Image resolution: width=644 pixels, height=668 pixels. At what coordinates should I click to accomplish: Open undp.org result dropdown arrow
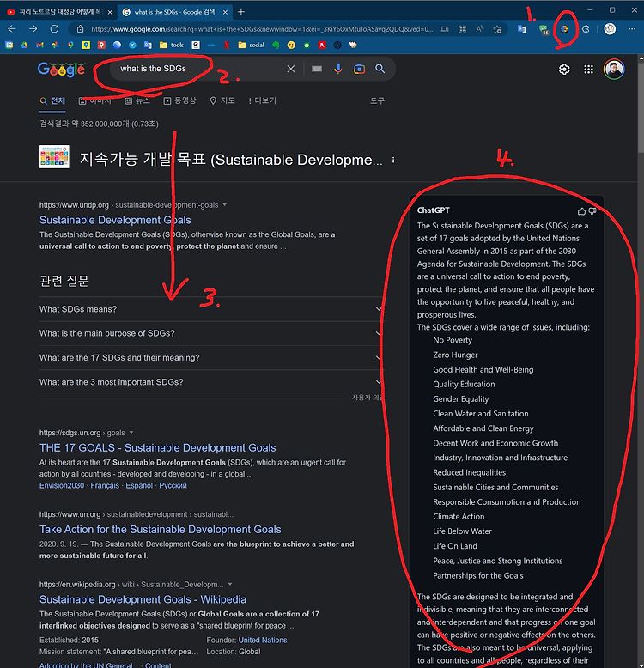pyautogui.click(x=224, y=205)
